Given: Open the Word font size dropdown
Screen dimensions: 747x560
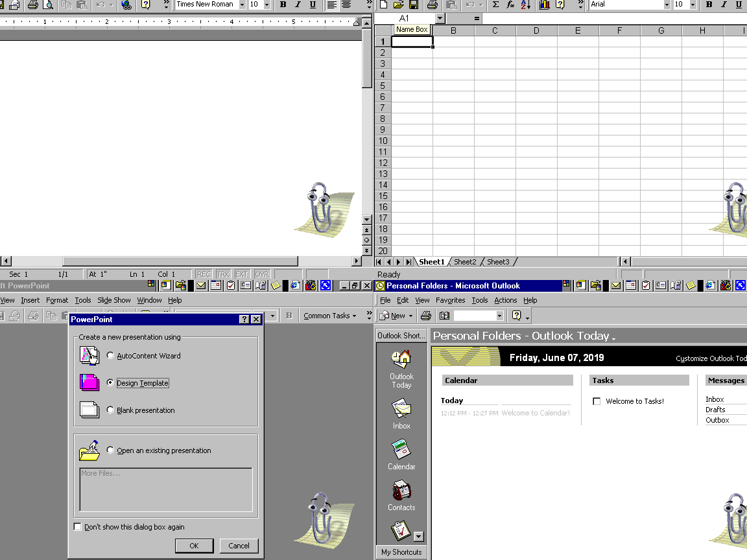Looking at the screenshot, I should (x=267, y=5).
